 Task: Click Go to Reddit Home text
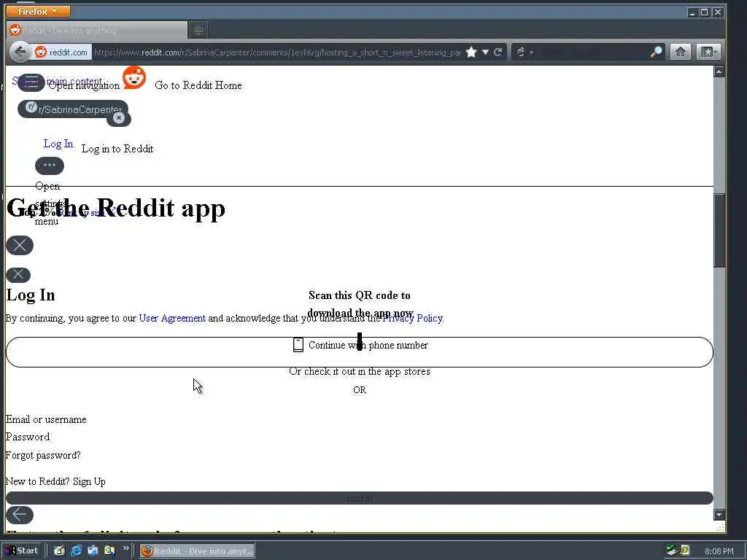click(x=198, y=85)
